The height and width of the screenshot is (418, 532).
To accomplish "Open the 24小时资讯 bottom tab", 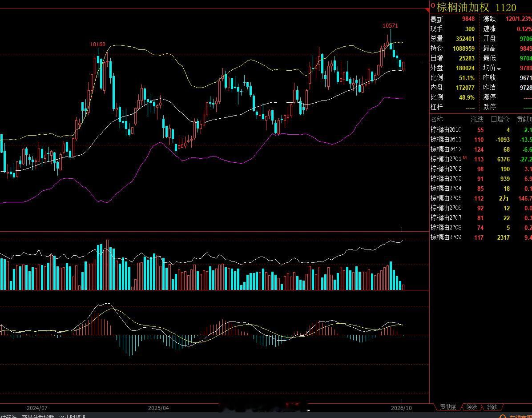I will pos(72,416).
